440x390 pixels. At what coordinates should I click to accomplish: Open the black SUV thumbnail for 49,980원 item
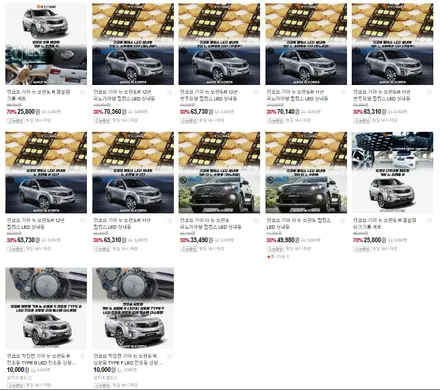coord(306,173)
